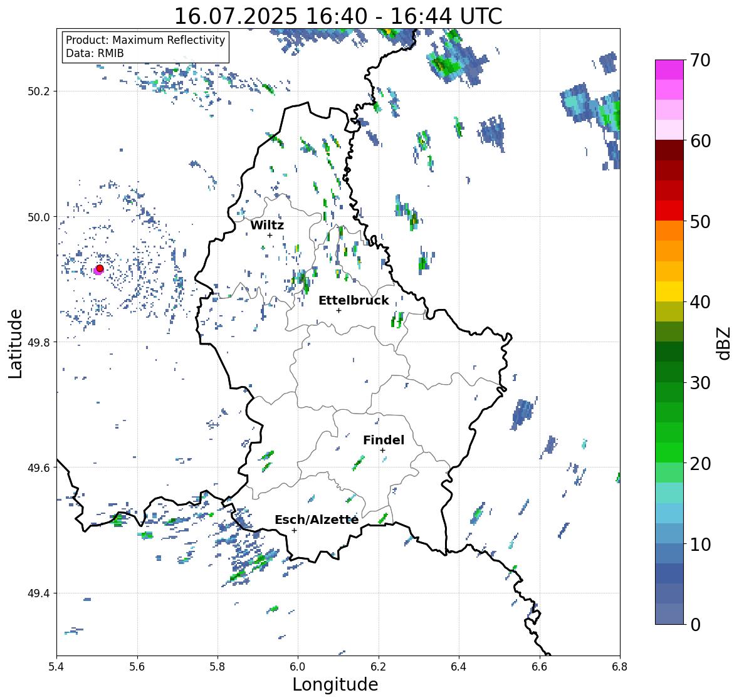Click the 49.4 latitude tick label
Image resolution: width=739 pixels, height=700 pixels.
(x=38, y=593)
